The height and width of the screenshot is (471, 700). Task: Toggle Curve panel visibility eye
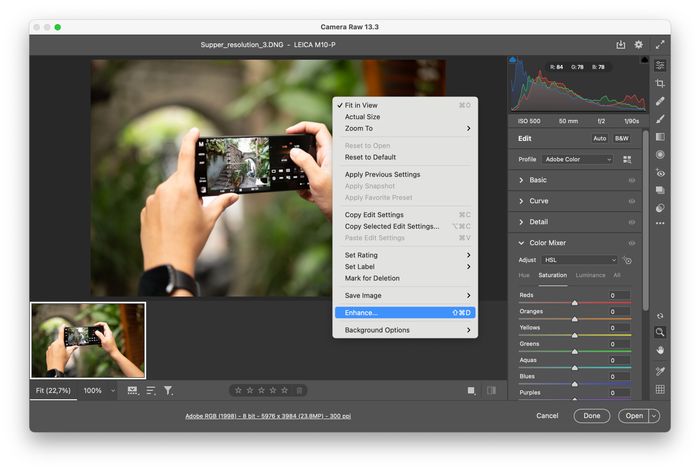click(632, 201)
